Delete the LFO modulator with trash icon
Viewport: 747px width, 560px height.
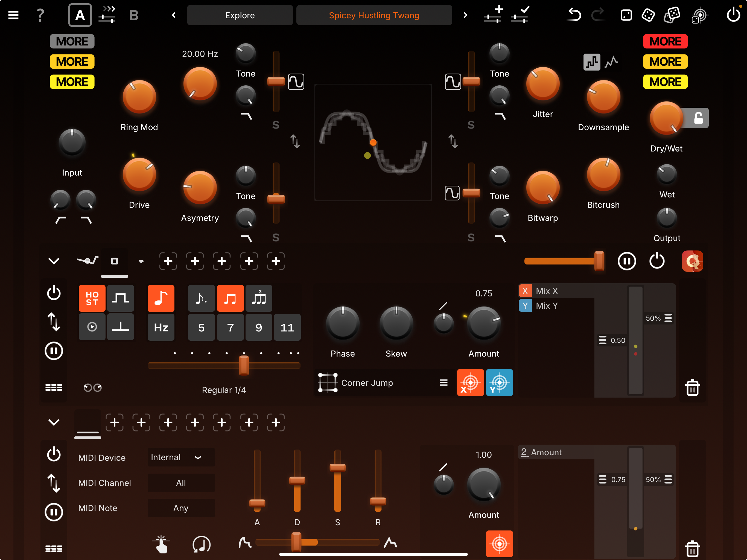point(692,387)
